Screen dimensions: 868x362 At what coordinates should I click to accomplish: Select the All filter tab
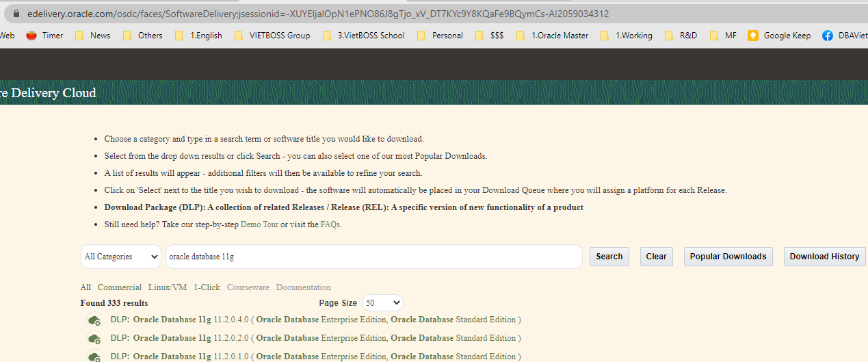coord(86,287)
